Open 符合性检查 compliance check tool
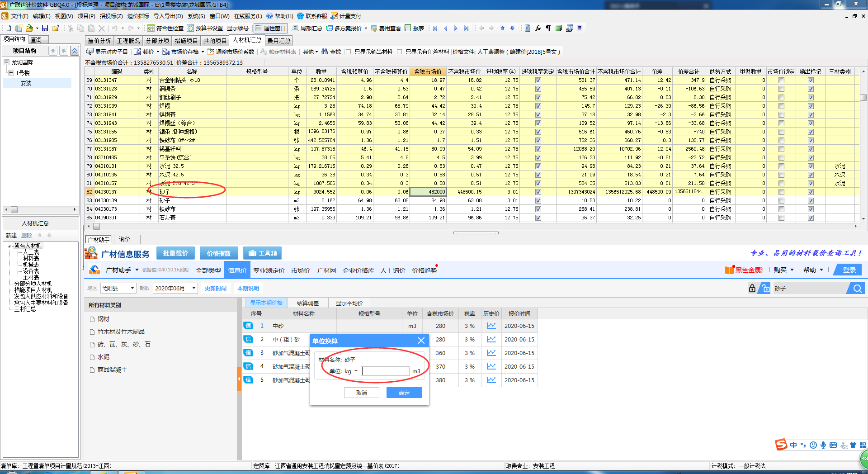 pos(165,28)
